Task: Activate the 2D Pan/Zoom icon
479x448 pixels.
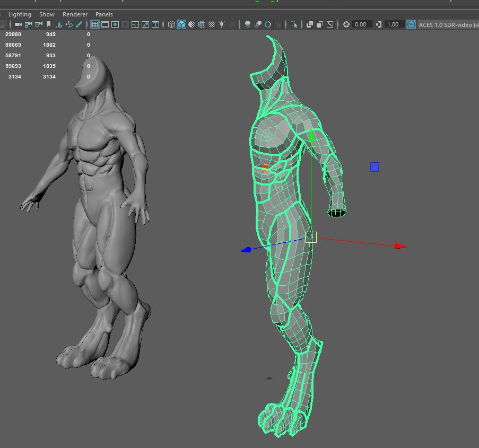Action: click(x=69, y=24)
